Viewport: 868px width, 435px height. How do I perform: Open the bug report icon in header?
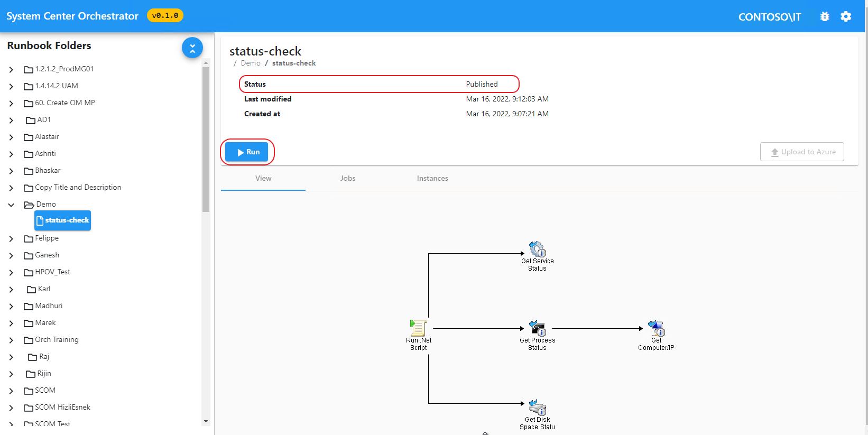click(x=825, y=16)
